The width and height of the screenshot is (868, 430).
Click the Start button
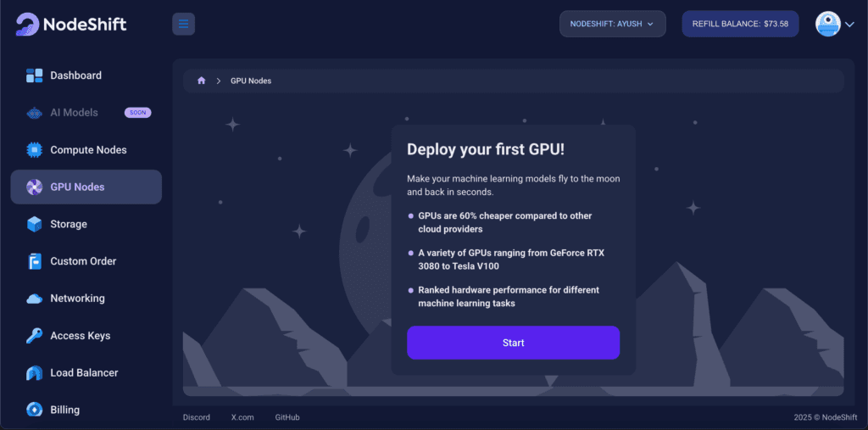[x=513, y=343]
